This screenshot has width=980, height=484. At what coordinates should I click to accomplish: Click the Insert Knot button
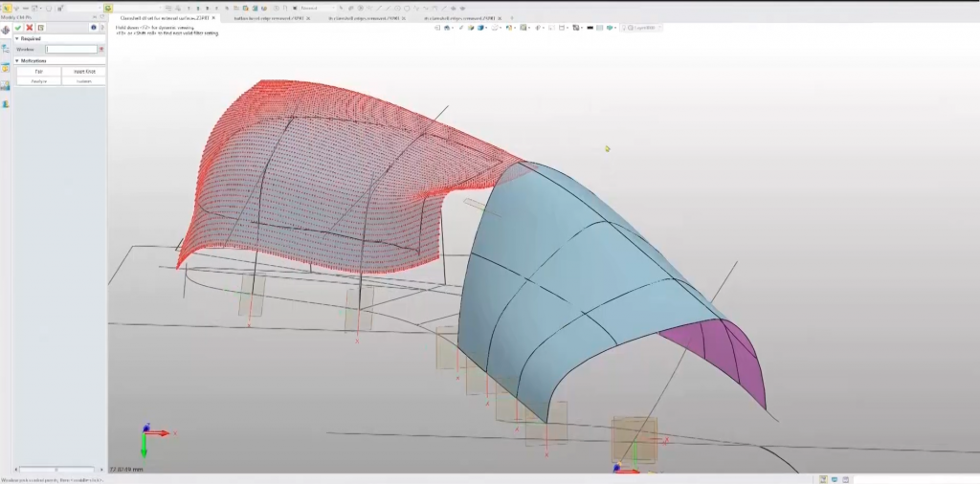tap(83, 72)
